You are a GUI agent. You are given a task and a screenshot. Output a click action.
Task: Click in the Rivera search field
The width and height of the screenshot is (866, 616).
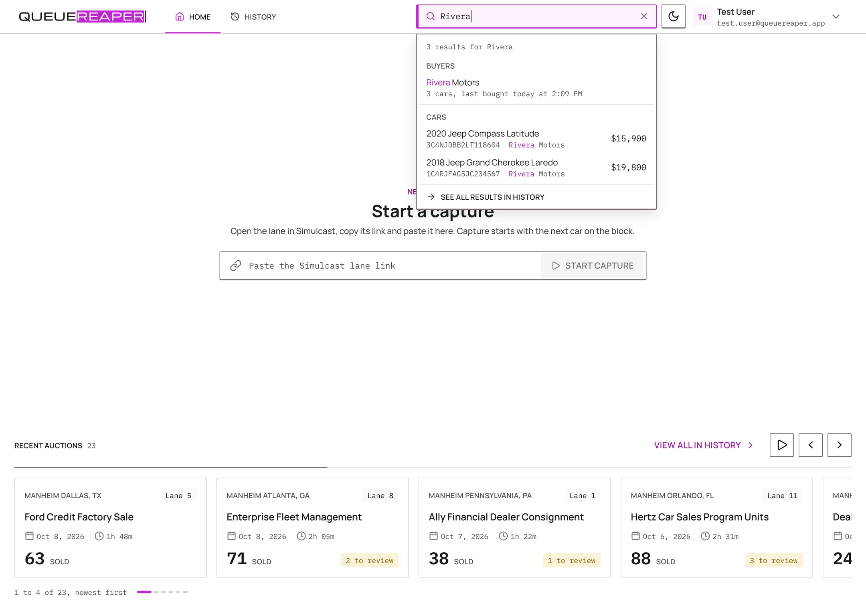536,16
